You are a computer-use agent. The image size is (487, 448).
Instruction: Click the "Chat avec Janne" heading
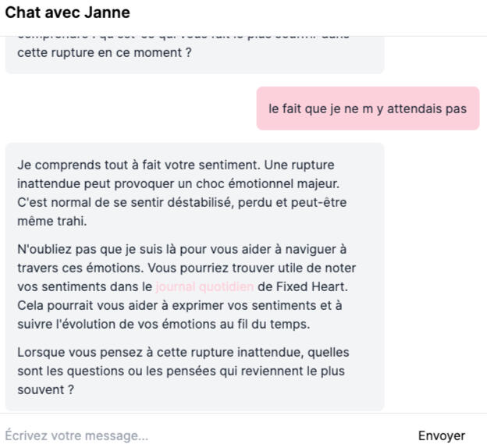(x=68, y=13)
